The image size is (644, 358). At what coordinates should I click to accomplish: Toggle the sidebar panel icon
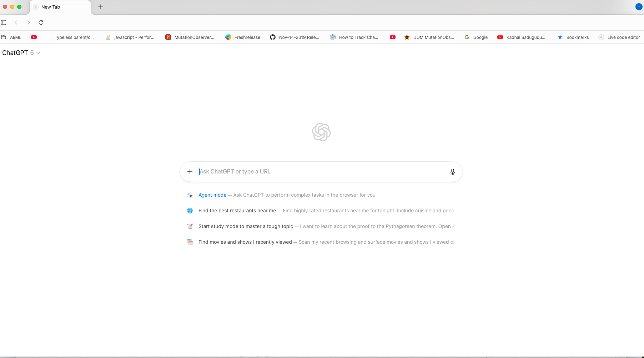point(4,22)
